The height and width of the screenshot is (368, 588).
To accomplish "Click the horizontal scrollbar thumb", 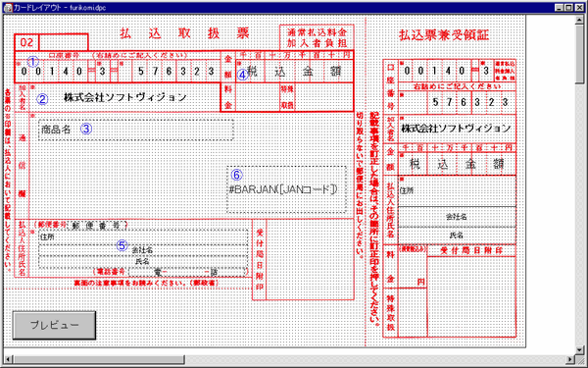I will point(98,360).
